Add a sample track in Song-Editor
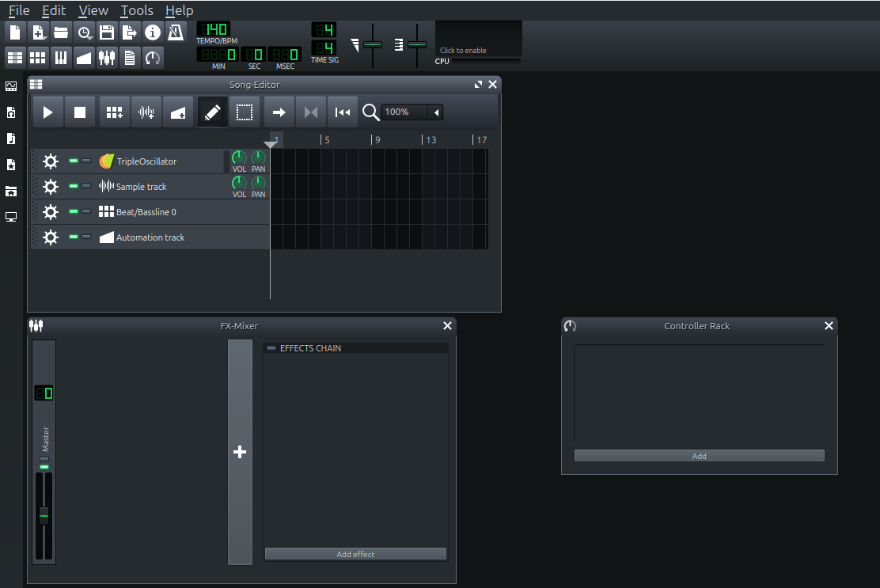880x588 pixels. (146, 112)
